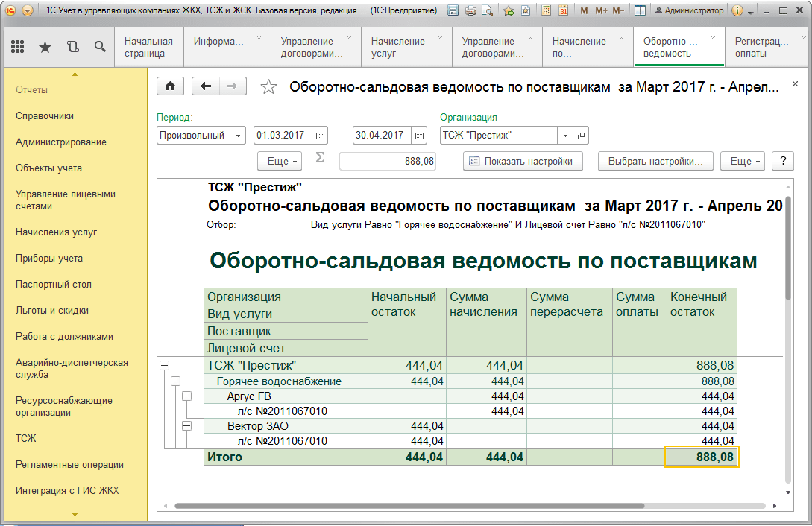Viewport: 812px width, 526px height.
Task: Open calendar picker for end date 30.04.2017
Action: pos(420,136)
